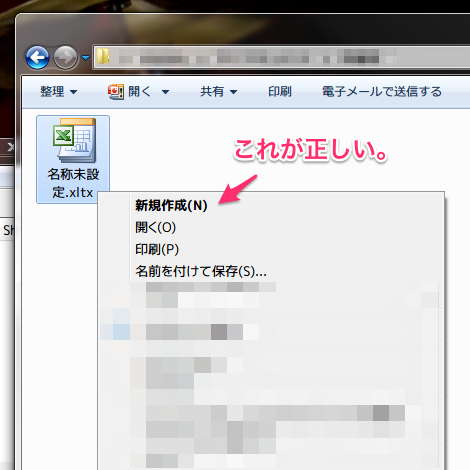
Task: Open the 整理 (Organize) menu
Action: [59, 91]
